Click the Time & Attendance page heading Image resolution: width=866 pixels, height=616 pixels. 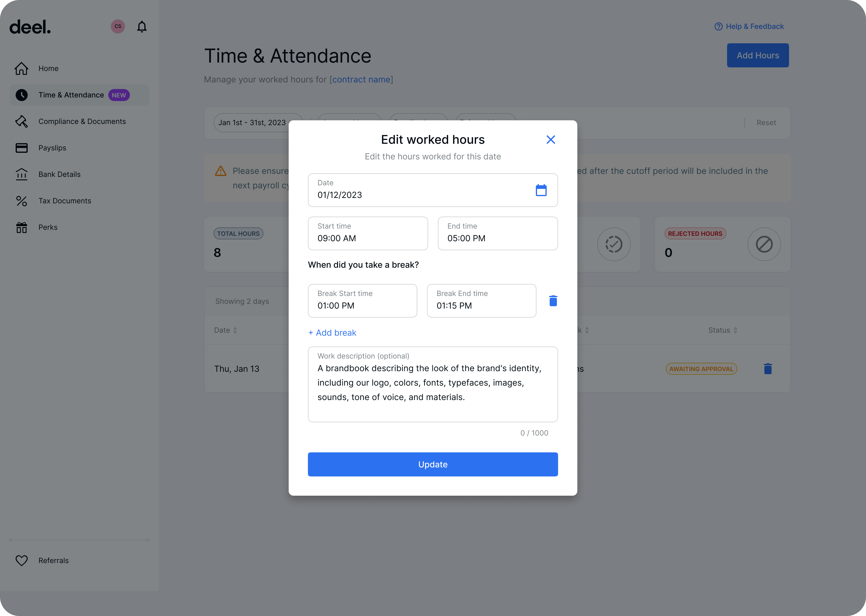tap(287, 56)
